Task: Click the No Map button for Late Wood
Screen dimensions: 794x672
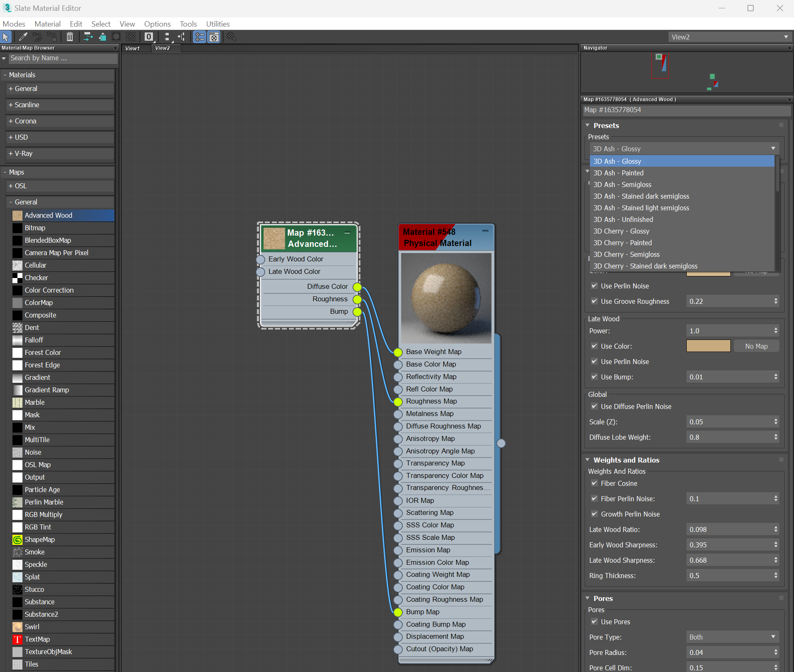Action: (x=756, y=346)
